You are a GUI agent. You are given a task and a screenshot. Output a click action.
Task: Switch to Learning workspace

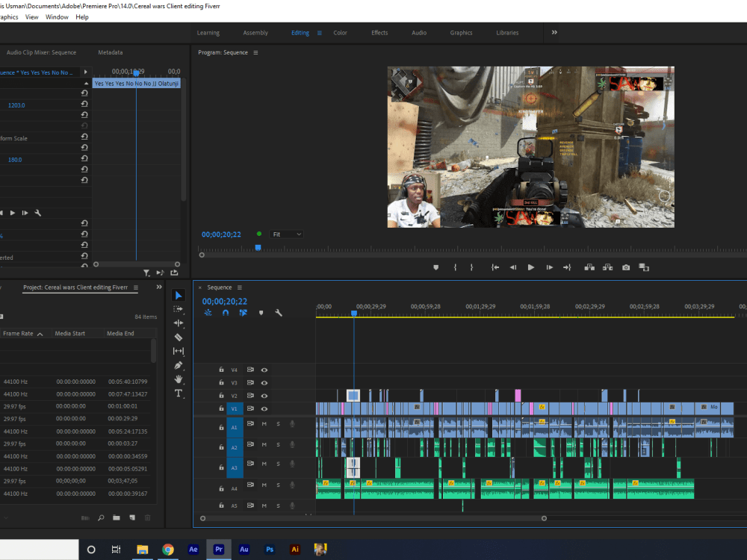pyautogui.click(x=208, y=33)
